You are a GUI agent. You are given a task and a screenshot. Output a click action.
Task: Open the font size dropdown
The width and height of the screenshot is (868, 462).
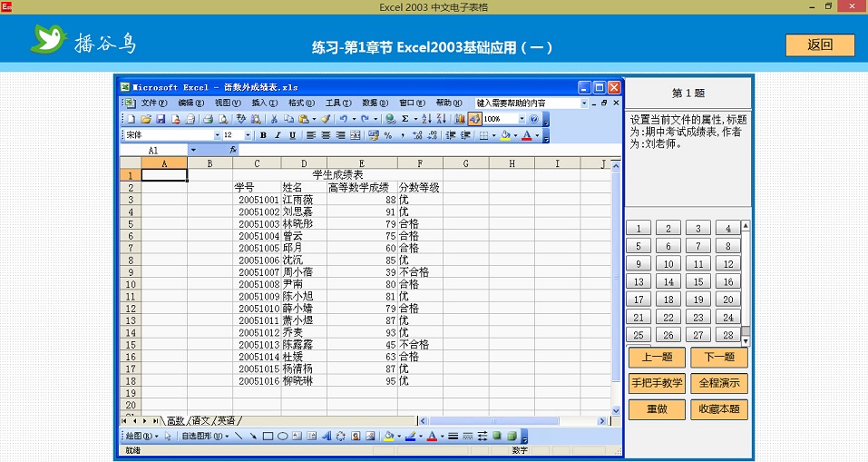tap(248, 135)
